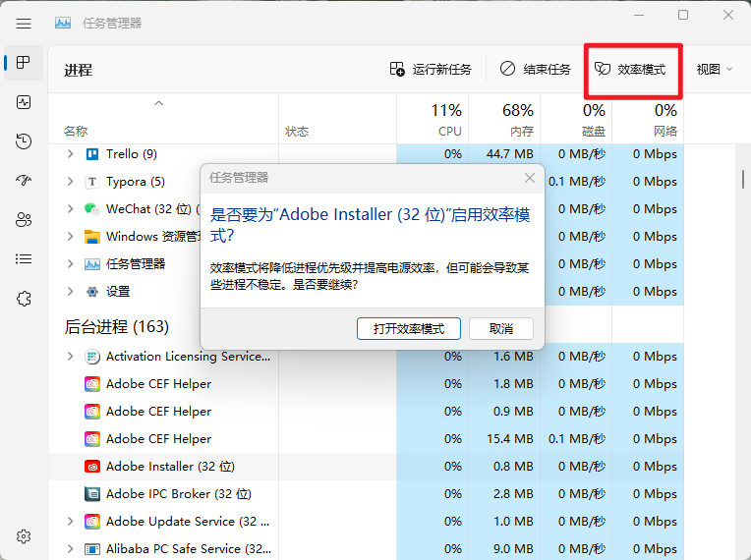Expand the WeChat (32 位) process group
751x560 pixels.
tap(71, 209)
